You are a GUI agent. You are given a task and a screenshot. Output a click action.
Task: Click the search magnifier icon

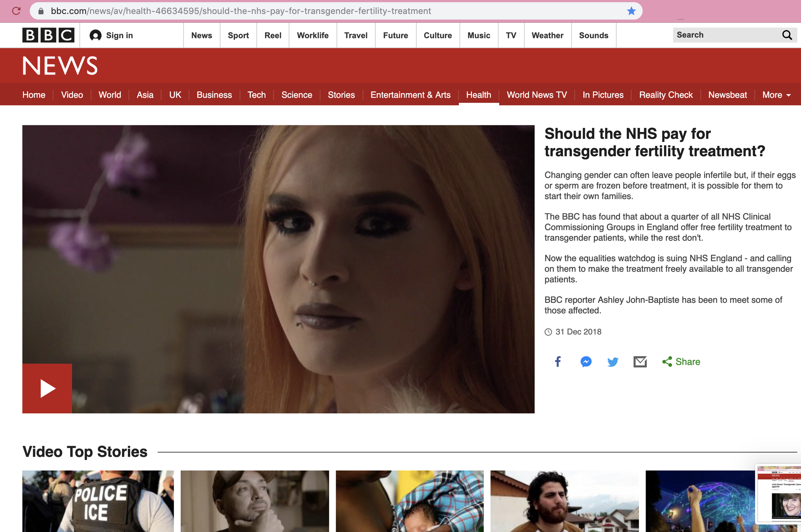coord(787,35)
